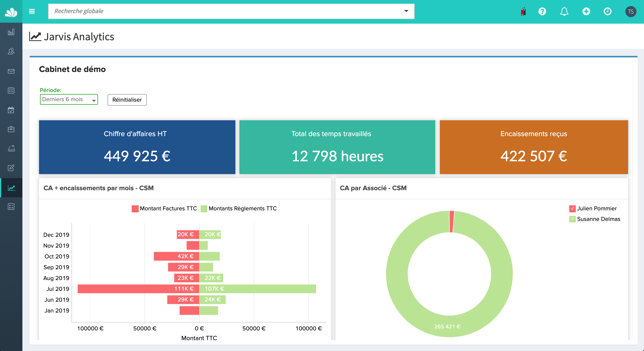
Task: Click the Jun 2019 29K € red bar
Action: (183, 299)
